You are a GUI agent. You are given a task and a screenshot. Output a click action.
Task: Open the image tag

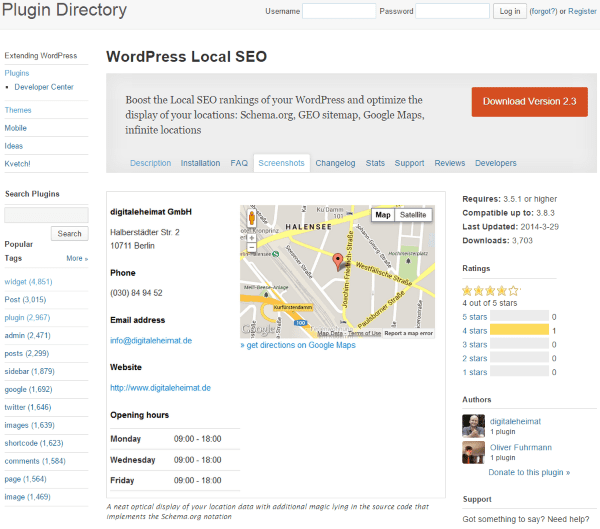click(28, 497)
